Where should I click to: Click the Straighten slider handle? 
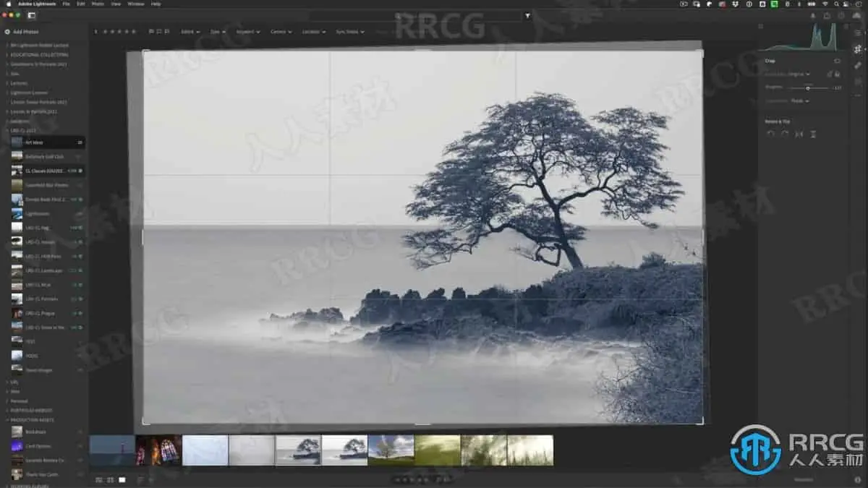coord(808,87)
